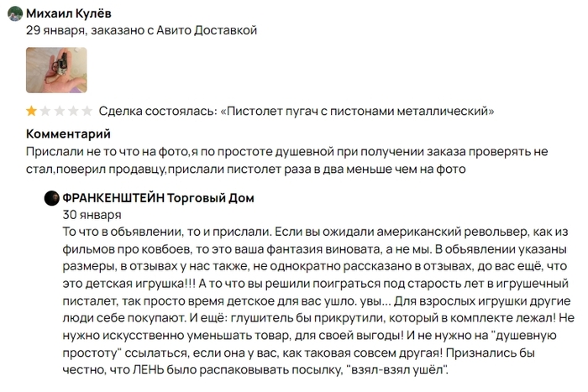Click Михаил Кулёв's reviewer avatar
The width and height of the screenshot is (588, 392).
tap(14, 13)
